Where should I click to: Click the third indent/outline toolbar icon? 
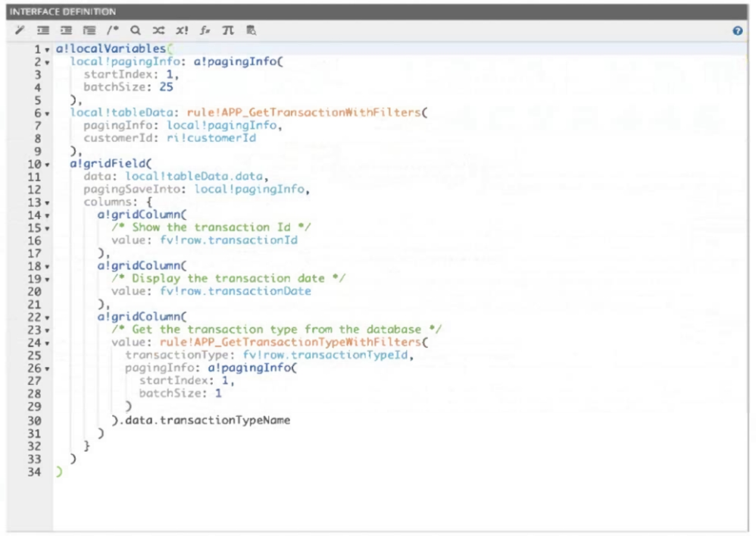[x=89, y=30]
